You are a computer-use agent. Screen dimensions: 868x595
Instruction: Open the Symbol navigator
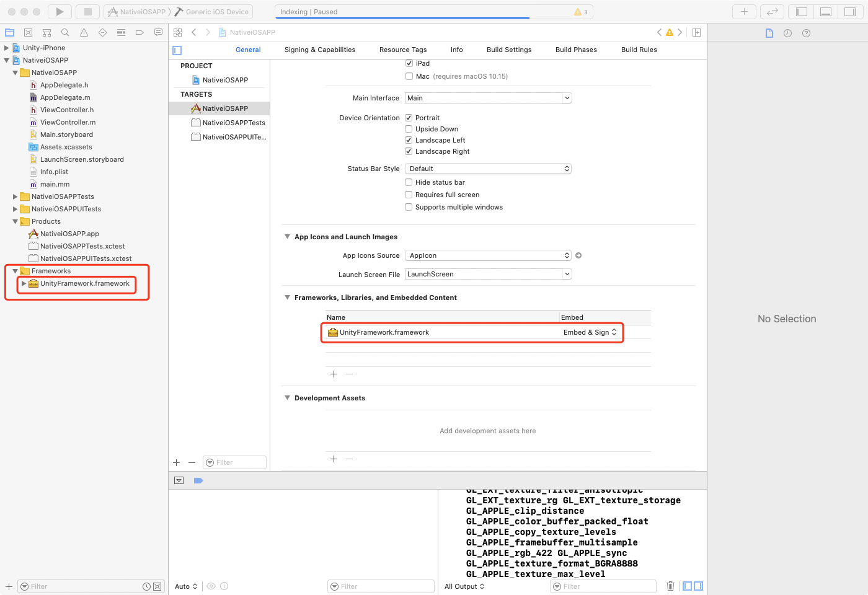coord(47,33)
